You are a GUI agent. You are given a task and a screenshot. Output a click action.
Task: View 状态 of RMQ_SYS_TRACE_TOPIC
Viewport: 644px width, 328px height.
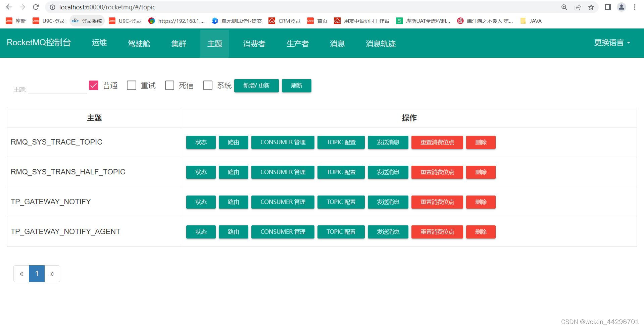(201, 142)
